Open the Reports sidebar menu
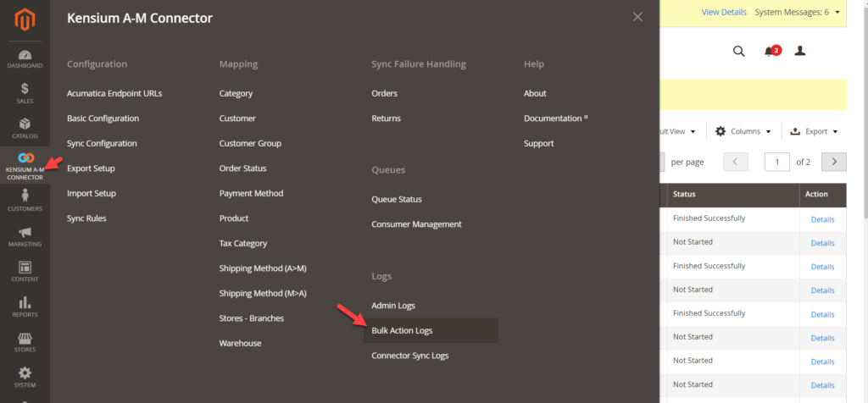The width and height of the screenshot is (868, 403). 25,306
